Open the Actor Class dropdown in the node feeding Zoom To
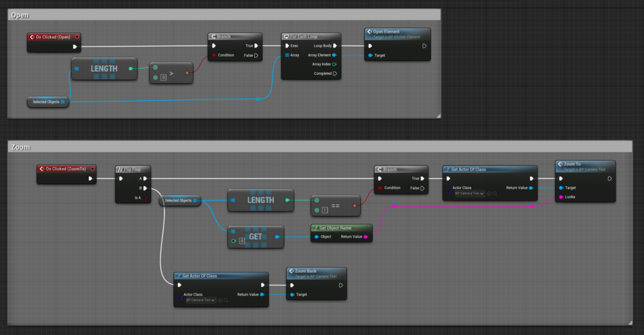Viewport: 644px width, 335px height. point(469,194)
